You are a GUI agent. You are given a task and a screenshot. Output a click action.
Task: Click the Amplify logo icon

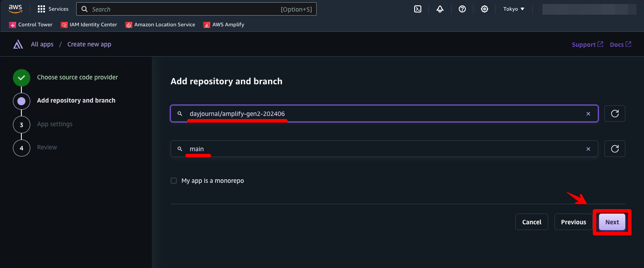18,44
